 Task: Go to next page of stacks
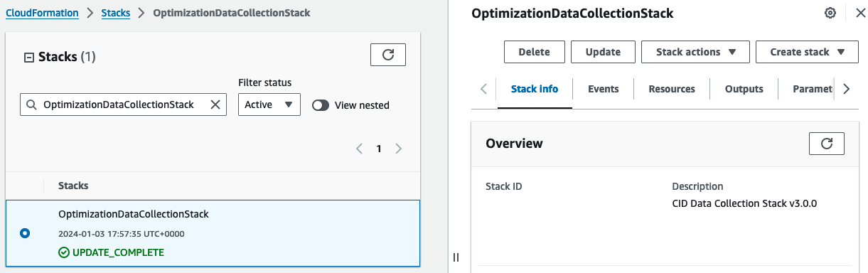click(x=398, y=149)
